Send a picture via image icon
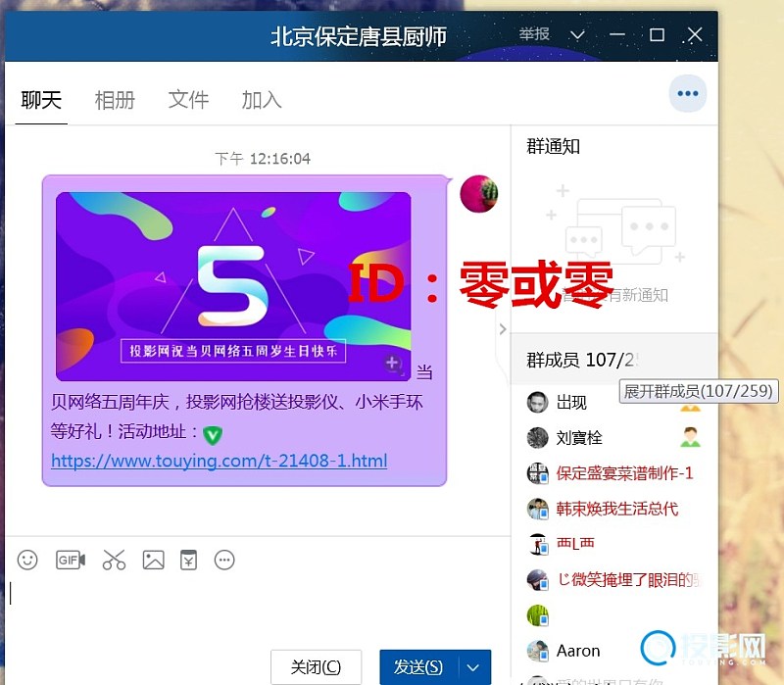 tap(153, 560)
